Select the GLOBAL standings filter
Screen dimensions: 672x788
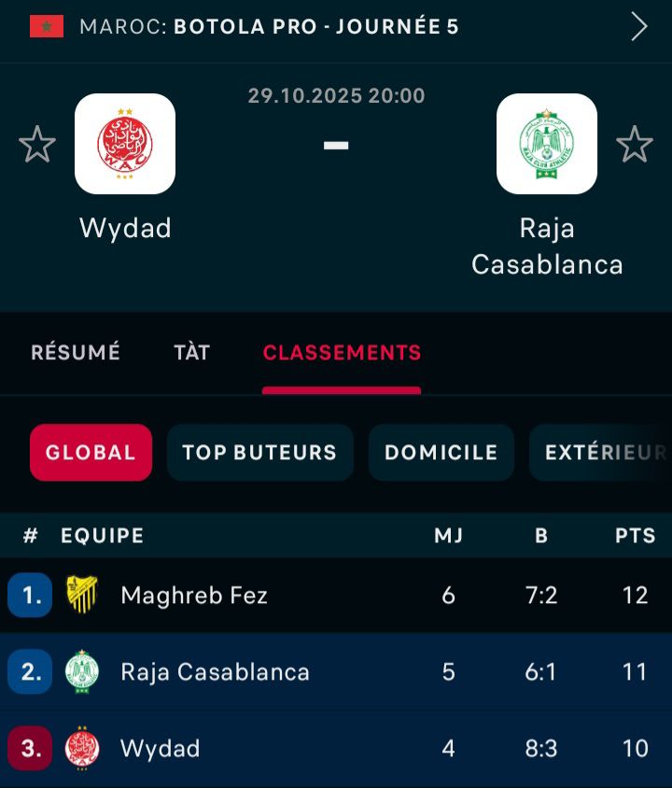pos(91,453)
